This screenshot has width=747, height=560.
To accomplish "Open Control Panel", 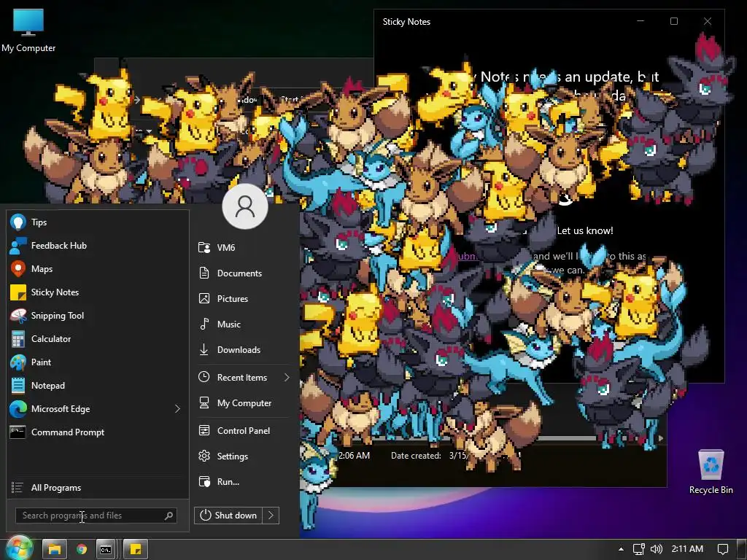I will coord(244,430).
